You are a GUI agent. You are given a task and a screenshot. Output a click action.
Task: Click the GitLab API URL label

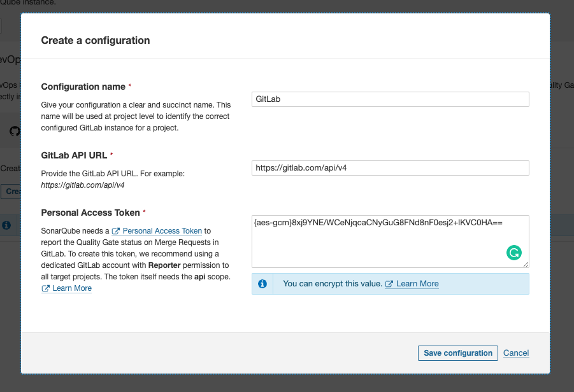click(x=73, y=155)
